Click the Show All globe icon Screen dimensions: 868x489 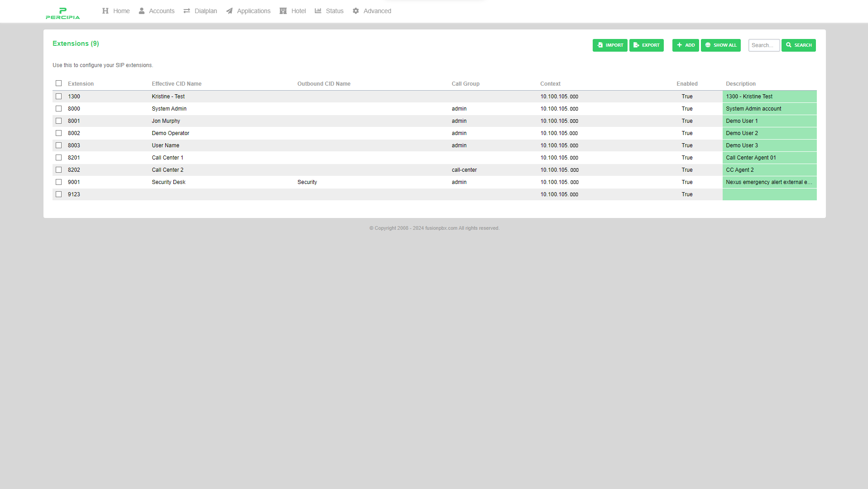pos(708,45)
